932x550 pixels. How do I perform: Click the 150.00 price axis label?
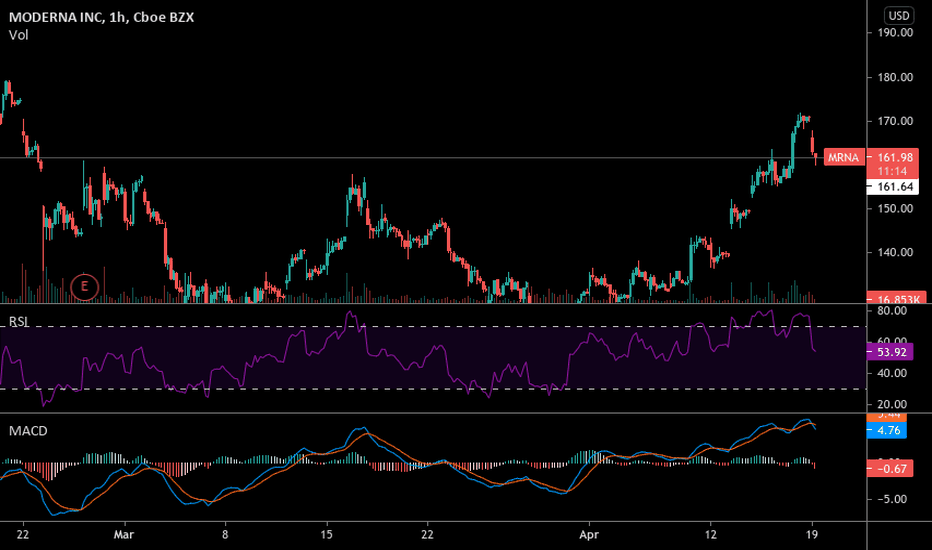tap(895, 209)
